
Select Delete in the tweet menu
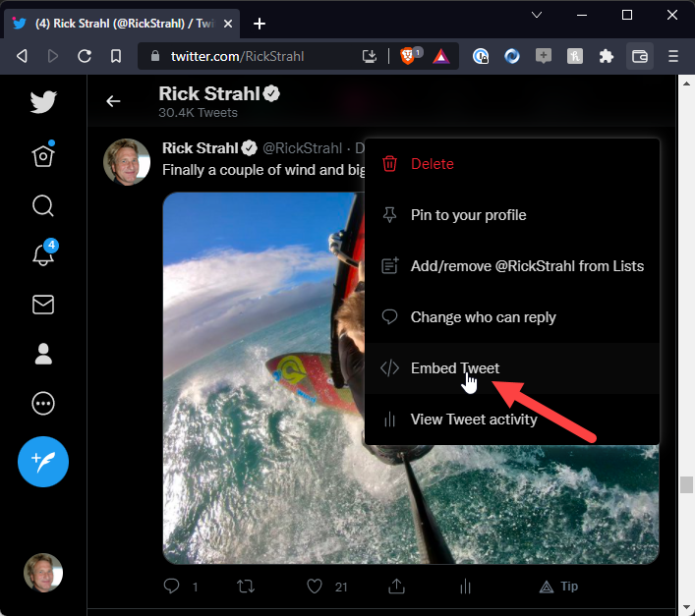512,164
